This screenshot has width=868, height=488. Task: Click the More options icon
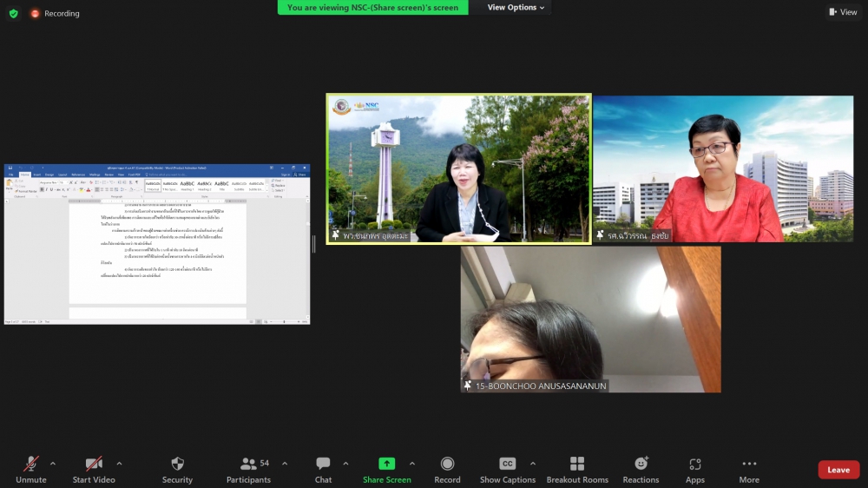point(749,465)
